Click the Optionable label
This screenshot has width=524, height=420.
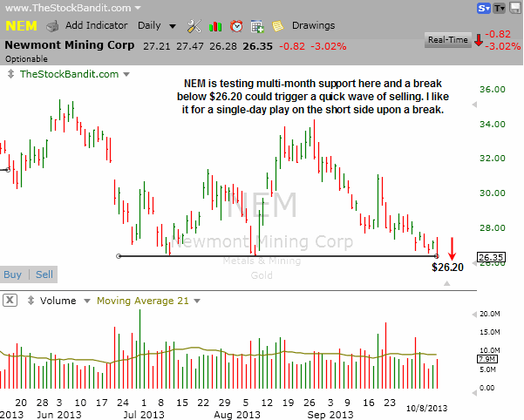coord(26,59)
